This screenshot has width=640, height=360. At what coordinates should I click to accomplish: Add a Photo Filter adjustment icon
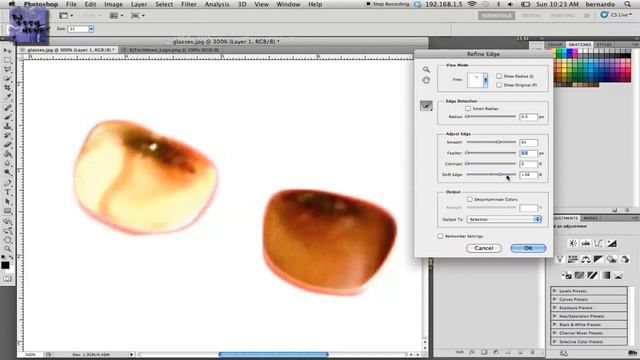(x=611, y=259)
